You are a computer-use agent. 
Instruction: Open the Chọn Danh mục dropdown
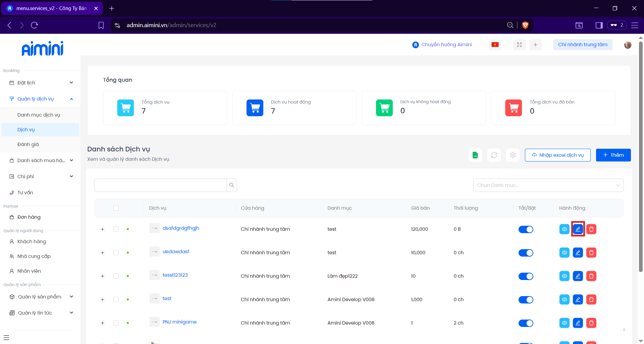click(548, 185)
